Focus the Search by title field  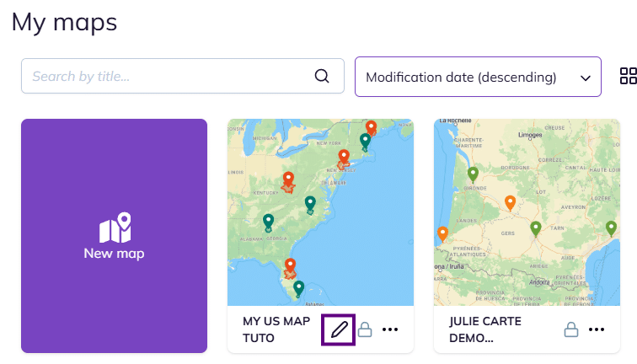pos(169,76)
